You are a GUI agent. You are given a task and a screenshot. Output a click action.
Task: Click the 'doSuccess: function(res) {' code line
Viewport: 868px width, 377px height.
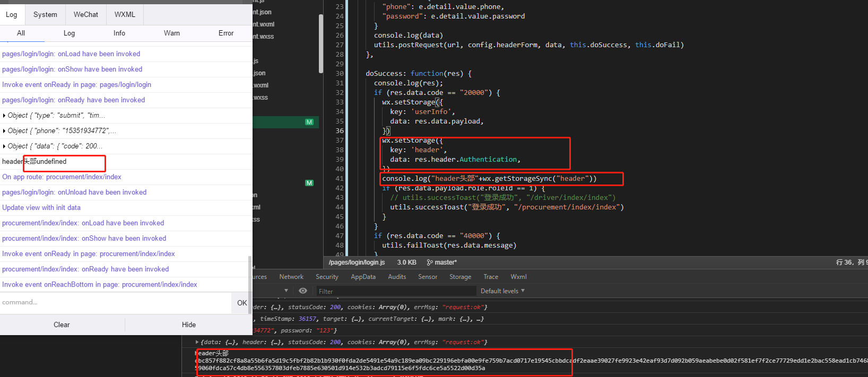(x=419, y=73)
